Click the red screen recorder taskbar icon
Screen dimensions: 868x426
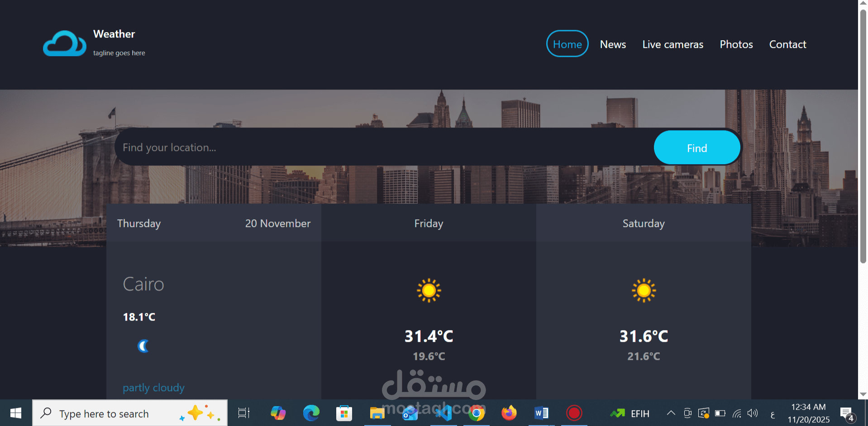point(574,413)
